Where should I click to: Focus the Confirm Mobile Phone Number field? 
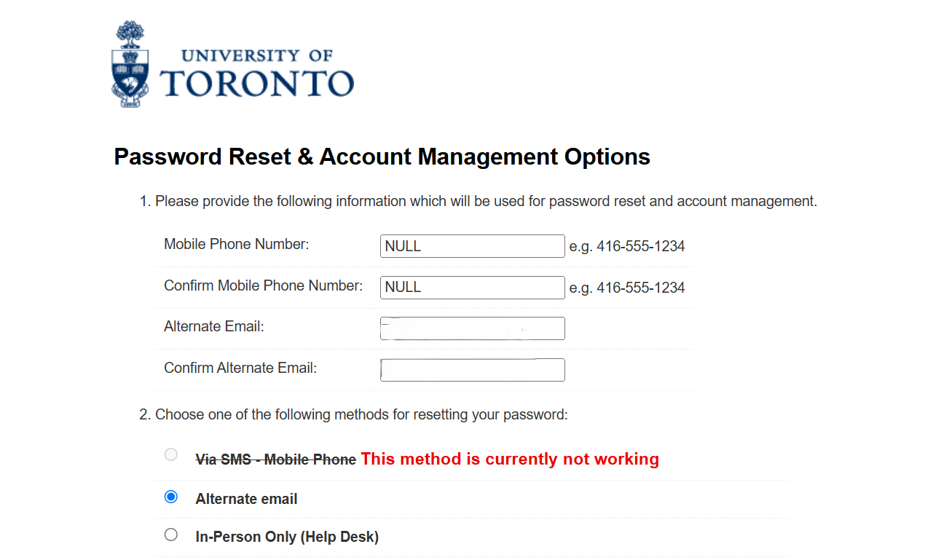click(473, 288)
